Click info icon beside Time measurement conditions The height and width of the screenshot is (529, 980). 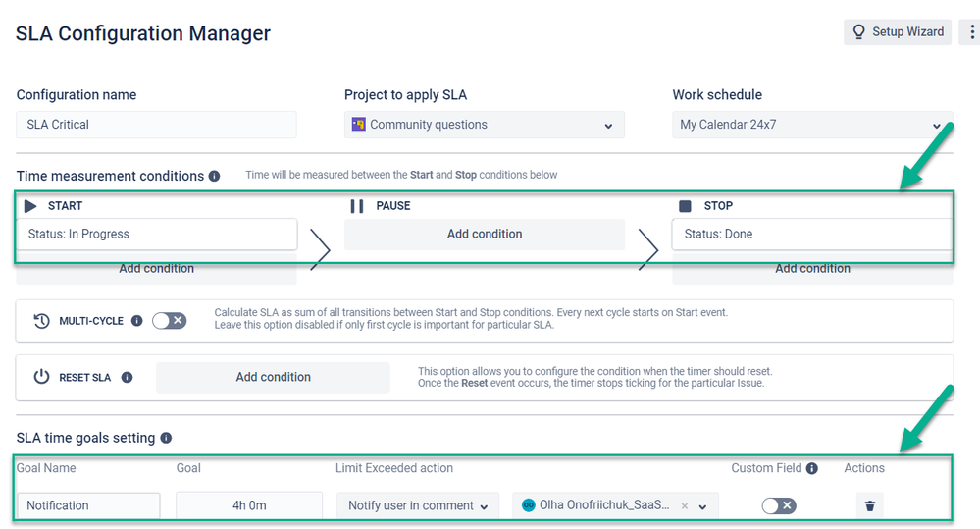[x=215, y=176]
